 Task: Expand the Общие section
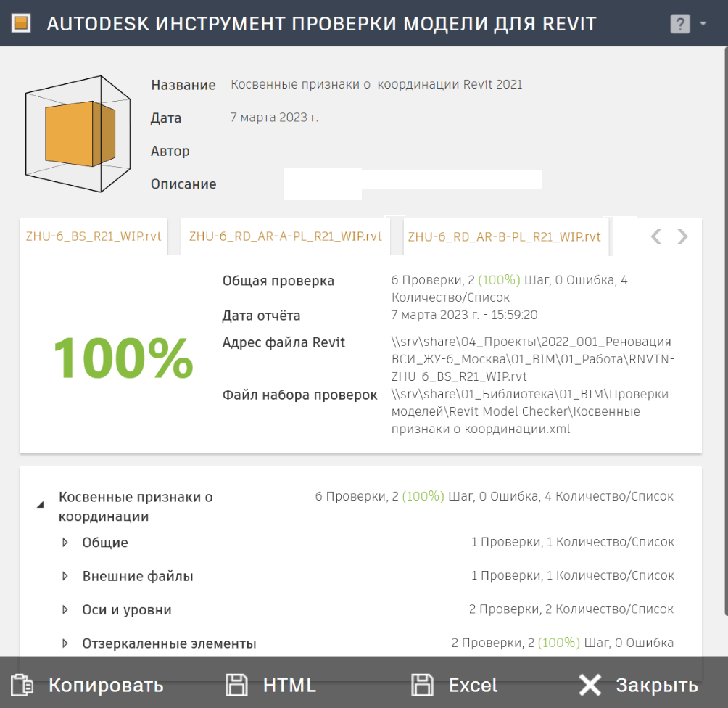click(65, 542)
